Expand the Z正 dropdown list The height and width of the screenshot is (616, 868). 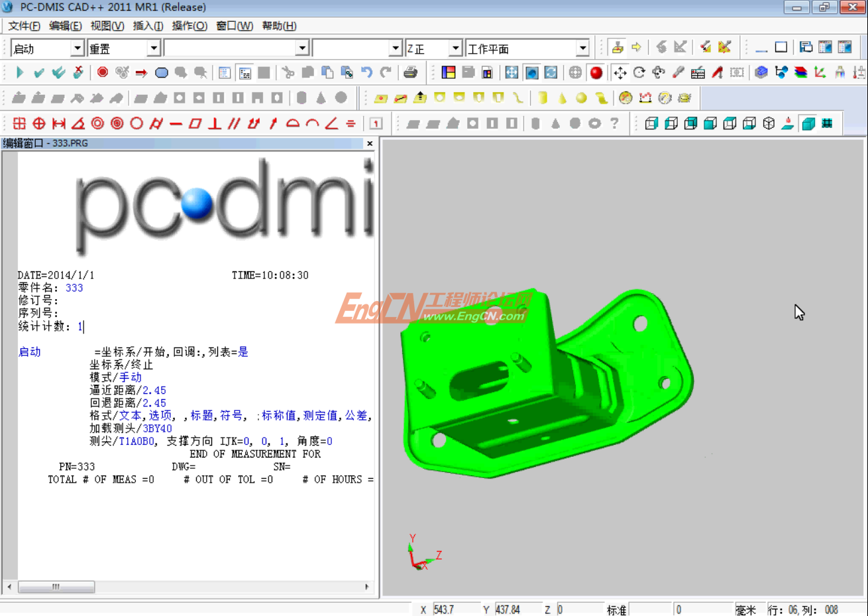tap(455, 48)
